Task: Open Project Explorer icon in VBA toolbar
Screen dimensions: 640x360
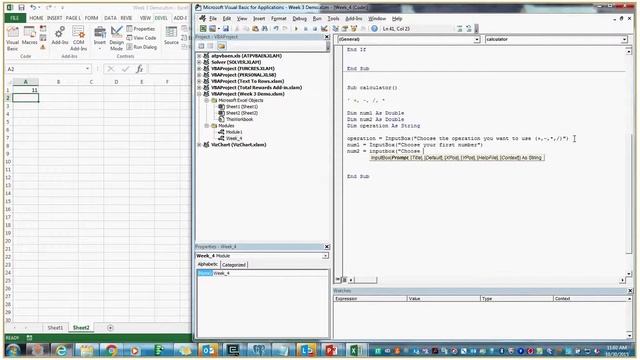Action: pyautogui.click(x=336, y=29)
